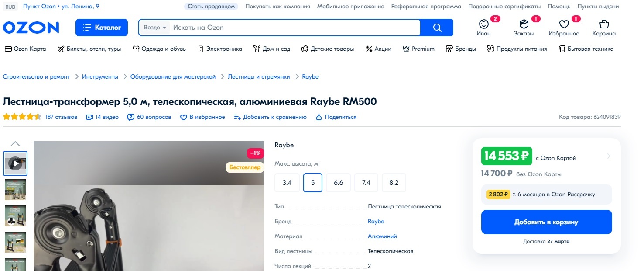The height and width of the screenshot is (271, 644).
Task: Expand the Везде search scope dropdown
Action: (x=155, y=28)
